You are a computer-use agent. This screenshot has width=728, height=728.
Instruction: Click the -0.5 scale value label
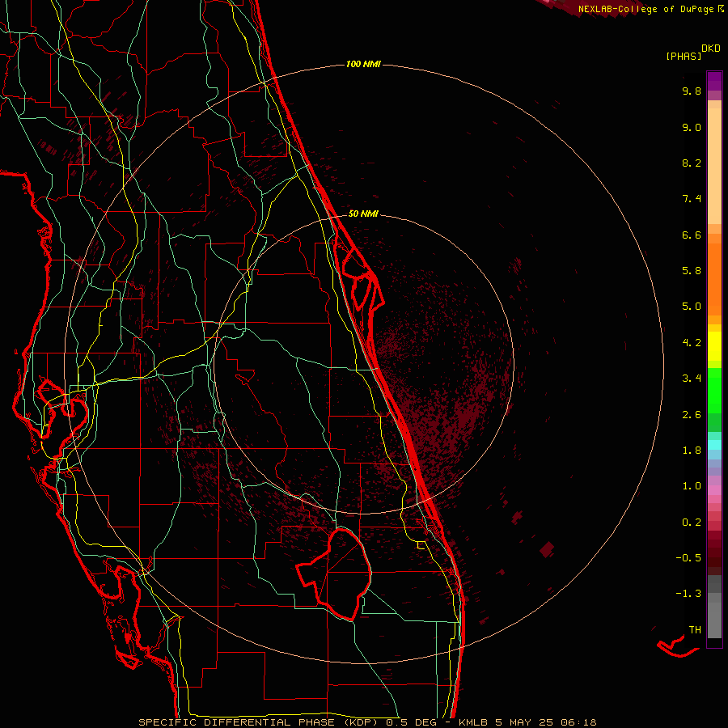[x=688, y=557]
